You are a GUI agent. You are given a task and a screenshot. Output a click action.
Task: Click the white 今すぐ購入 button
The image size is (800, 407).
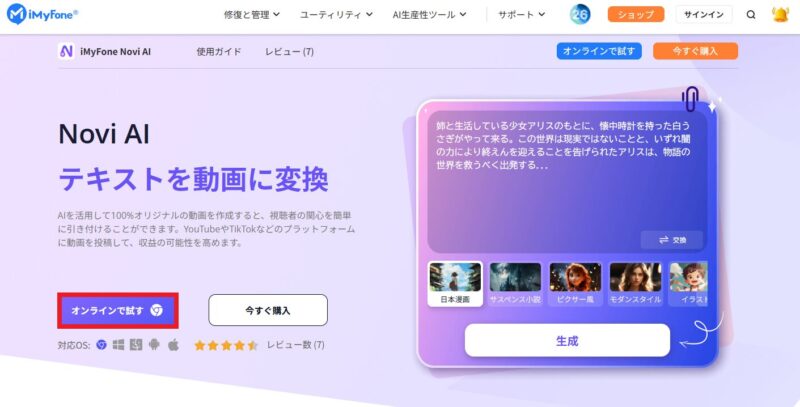(268, 310)
